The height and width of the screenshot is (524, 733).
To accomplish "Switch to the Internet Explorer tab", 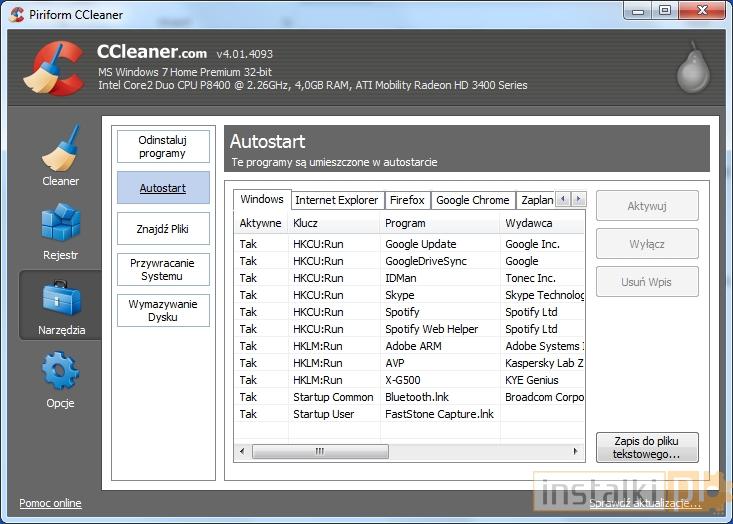I will (337, 200).
